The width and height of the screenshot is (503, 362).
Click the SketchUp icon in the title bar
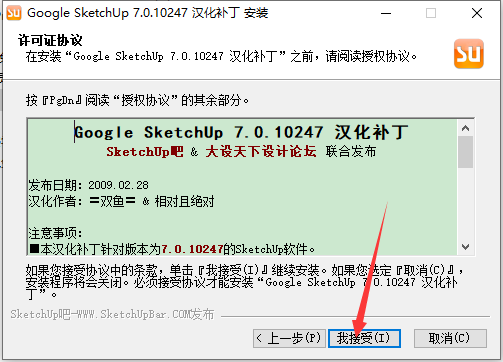[x=14, y=13]
